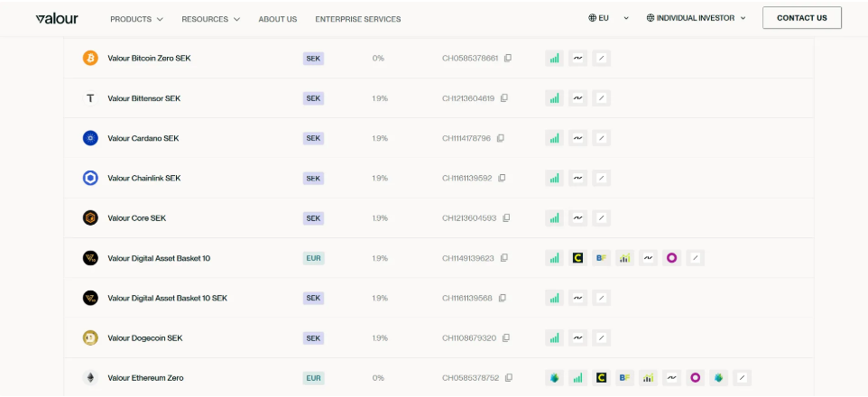Click green bars icon in Digital Asset Basket 10 SEK row
This screenshot has height=397, width=868.
click(554, 298)
